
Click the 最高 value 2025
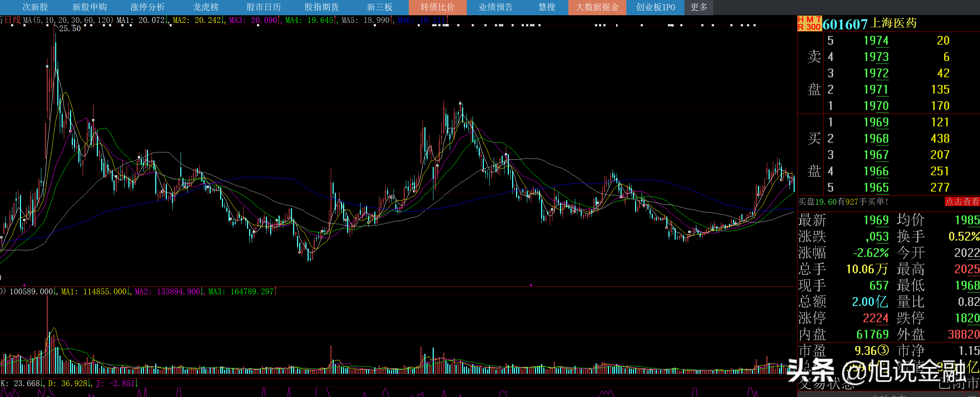coord(967,269)
